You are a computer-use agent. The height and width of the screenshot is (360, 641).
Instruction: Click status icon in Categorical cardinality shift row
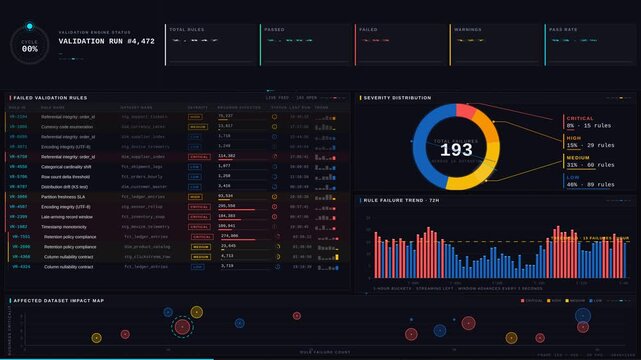[x=274, y=167]
